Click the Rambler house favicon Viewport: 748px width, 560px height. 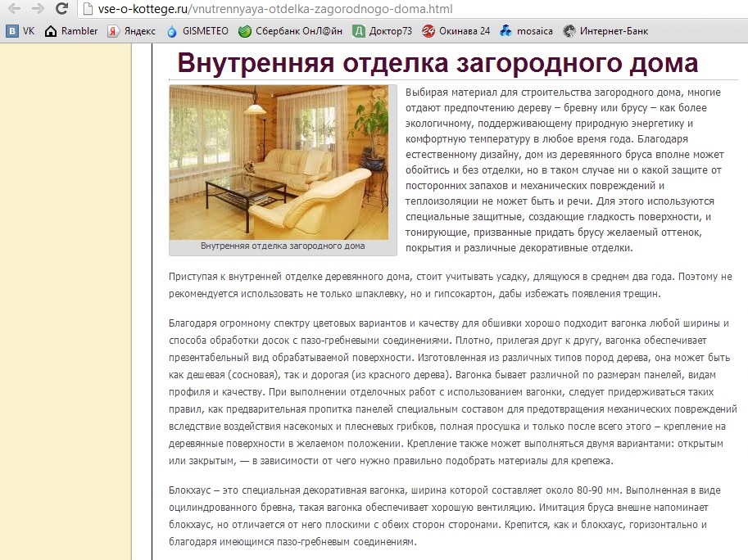coord(51,31)
